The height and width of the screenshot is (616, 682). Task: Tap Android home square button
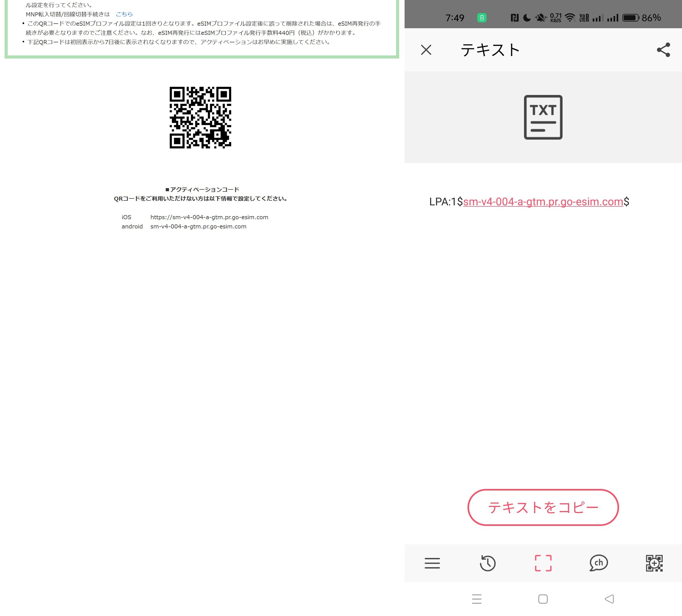point(543,599)
